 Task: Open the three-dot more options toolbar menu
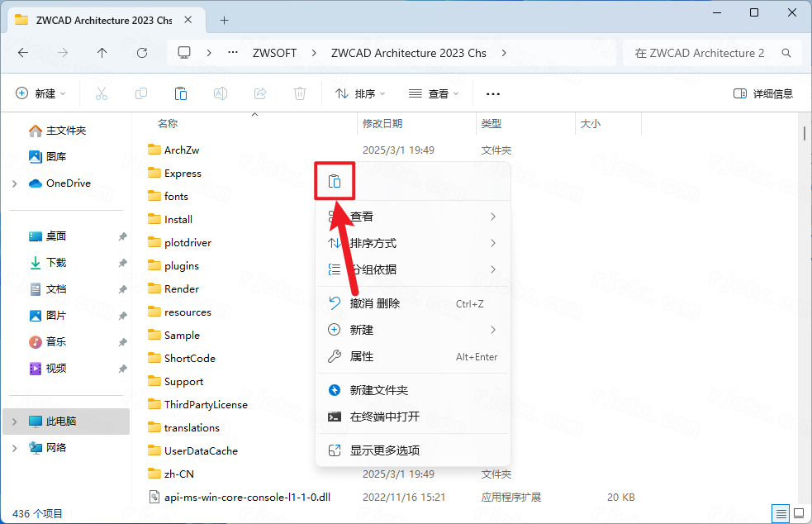493,94
